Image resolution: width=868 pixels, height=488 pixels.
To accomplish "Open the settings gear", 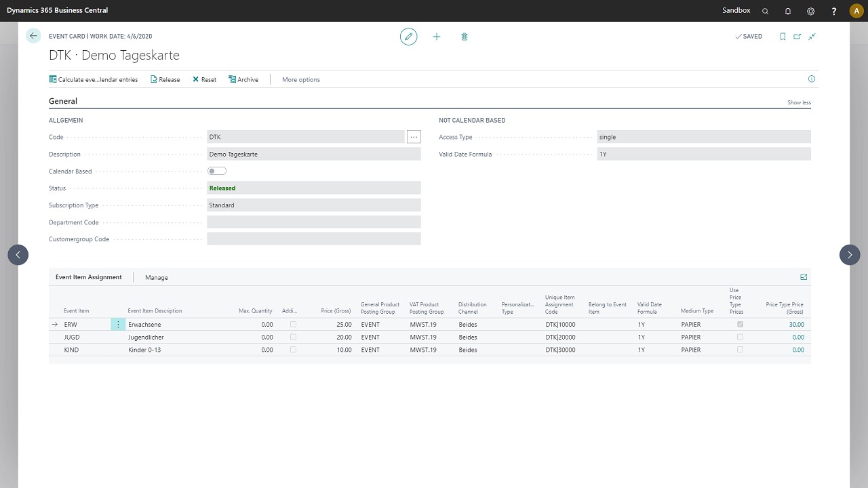I will click(811, 11).
